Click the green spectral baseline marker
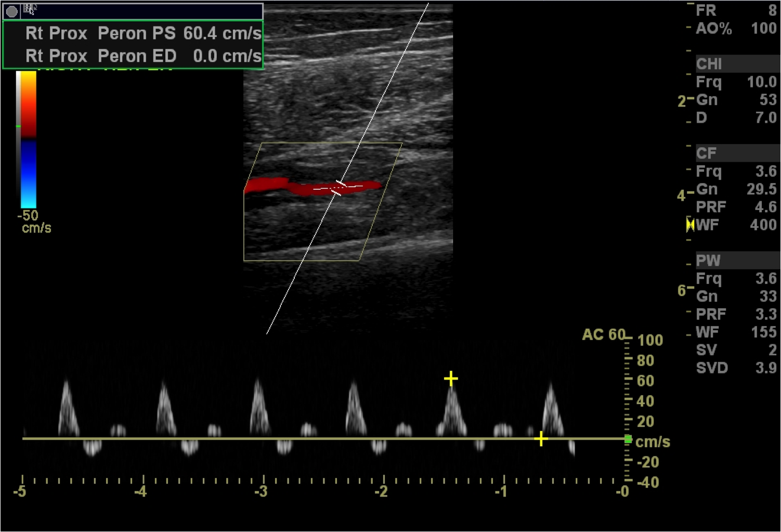 pyautogui.click(x=628, y=439)
